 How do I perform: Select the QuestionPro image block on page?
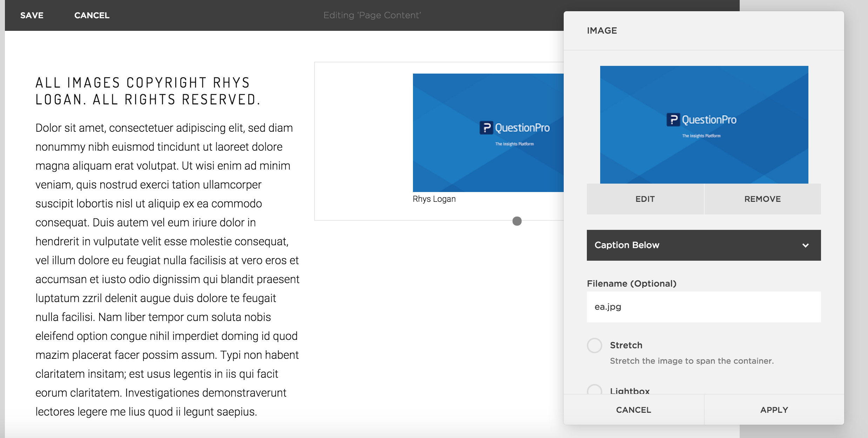pyautogui.click(x=488, y=132)
